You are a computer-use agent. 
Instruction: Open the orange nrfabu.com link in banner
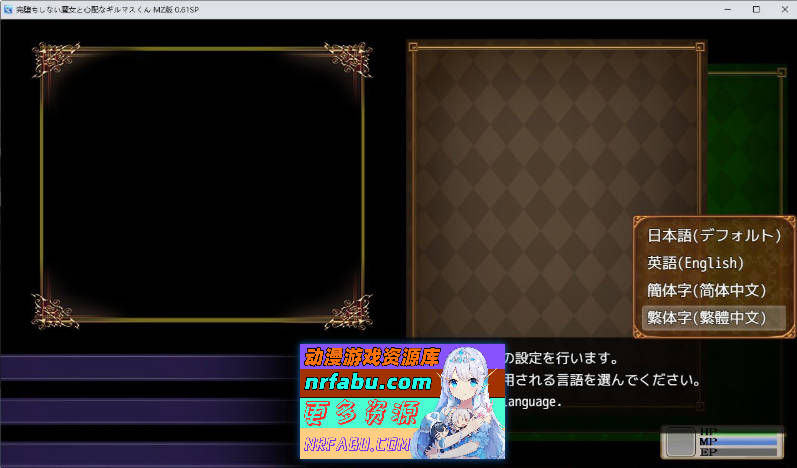(x=367, y=382)
